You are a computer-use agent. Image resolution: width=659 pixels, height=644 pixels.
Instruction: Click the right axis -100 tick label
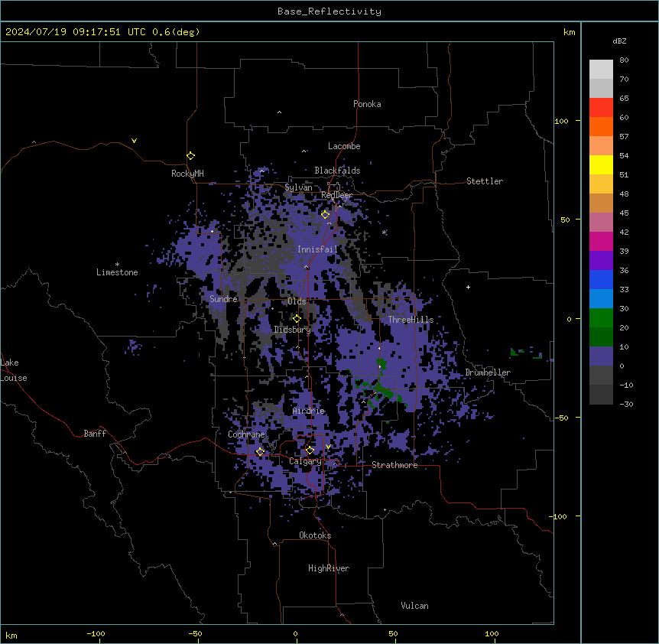tap(559, 516)
